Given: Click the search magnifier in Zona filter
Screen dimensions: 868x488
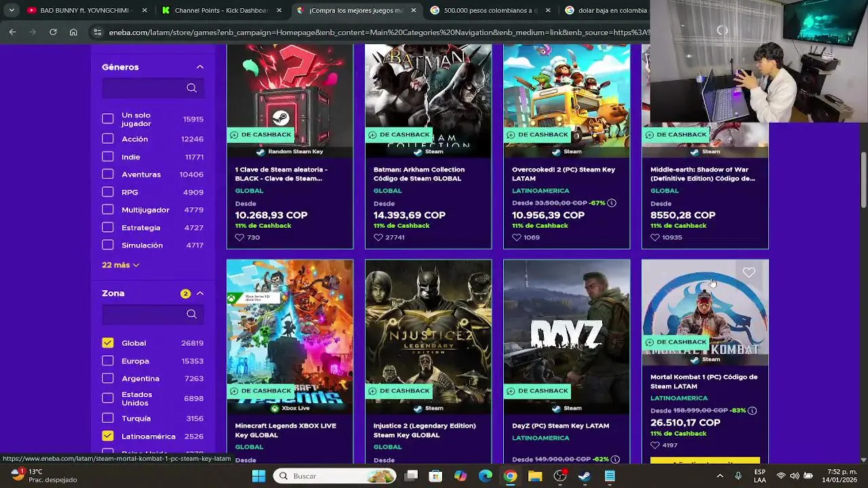Looking at the screenshot, I should (x=192, y=314).
